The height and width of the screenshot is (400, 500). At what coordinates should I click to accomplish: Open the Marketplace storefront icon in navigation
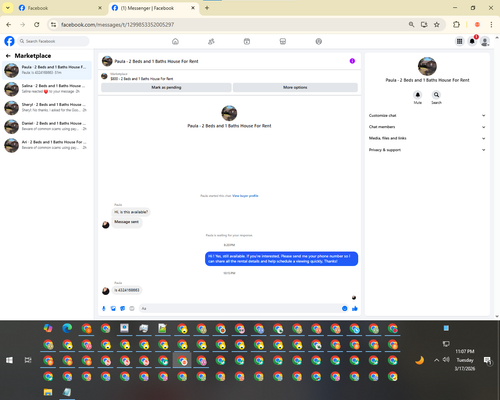click(283, 41)
